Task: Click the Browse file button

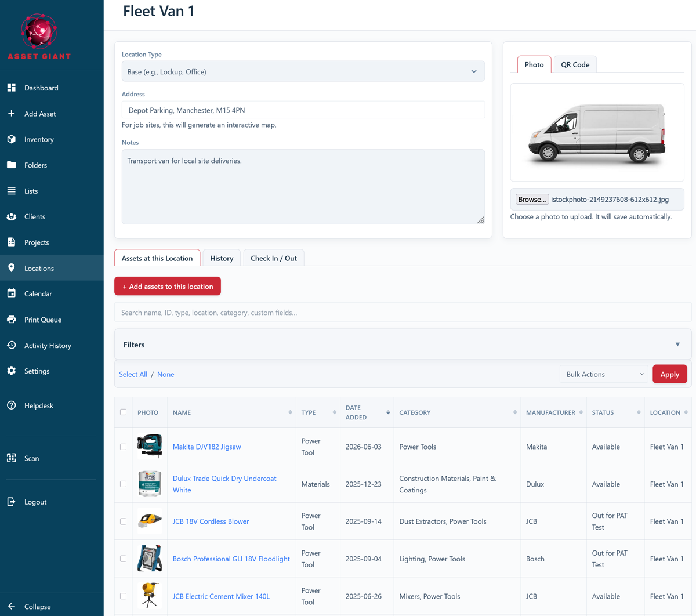Action: (x=532, y=199)
